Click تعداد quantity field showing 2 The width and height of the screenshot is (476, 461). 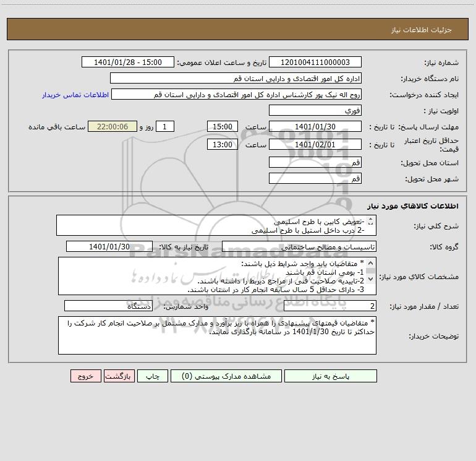click(x=330, y=306)
